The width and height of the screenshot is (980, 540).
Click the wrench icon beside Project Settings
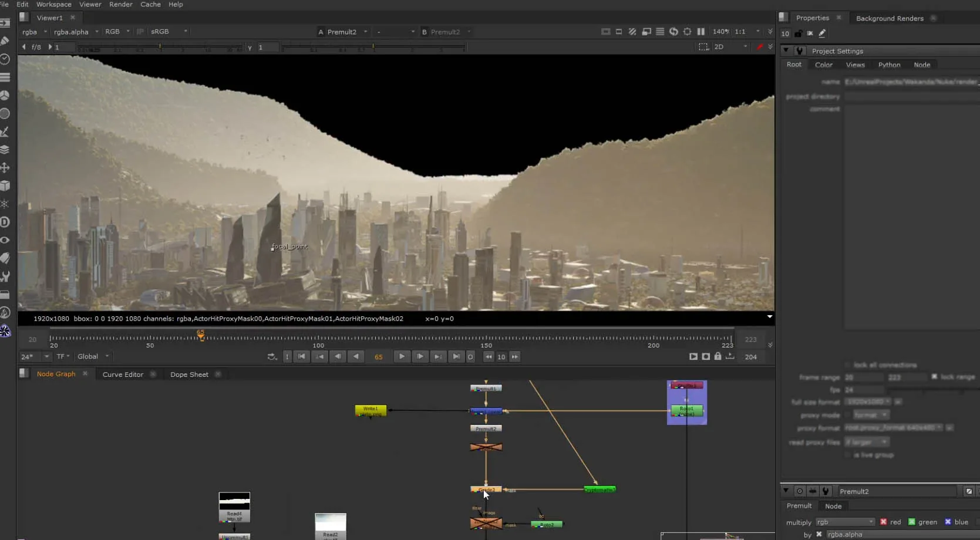click(x=799, y=51)
